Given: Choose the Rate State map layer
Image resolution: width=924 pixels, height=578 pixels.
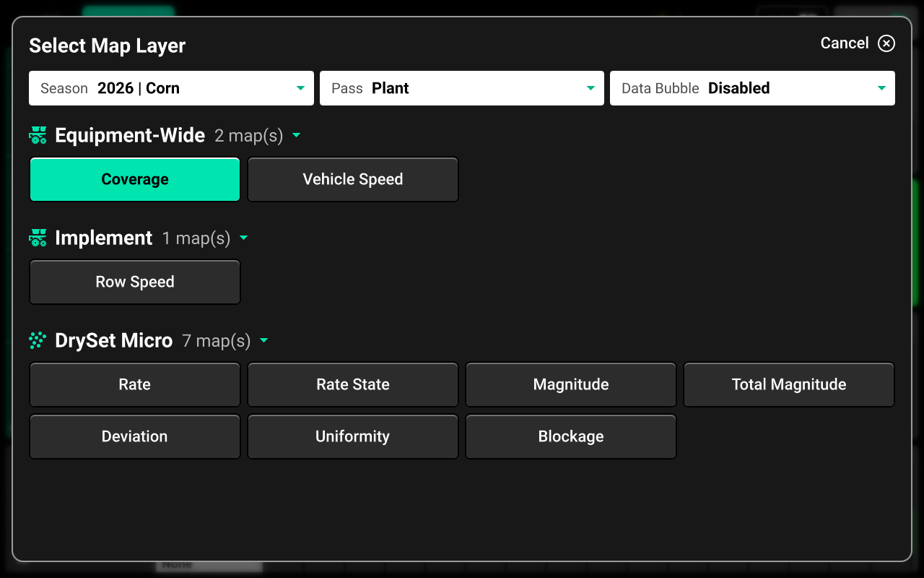Looking at the screenshot, I should coord(353,384).
